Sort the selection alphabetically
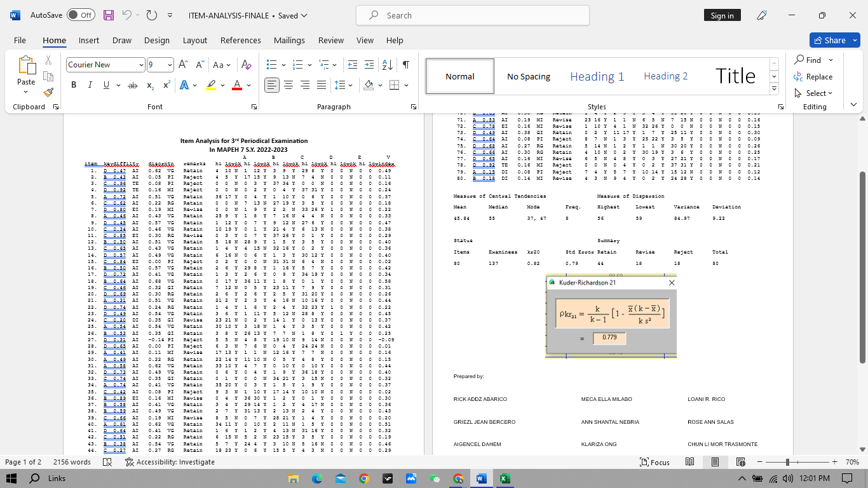Image resolution: width=868 pixels, height=488 pixels. [x=387, y=65]
